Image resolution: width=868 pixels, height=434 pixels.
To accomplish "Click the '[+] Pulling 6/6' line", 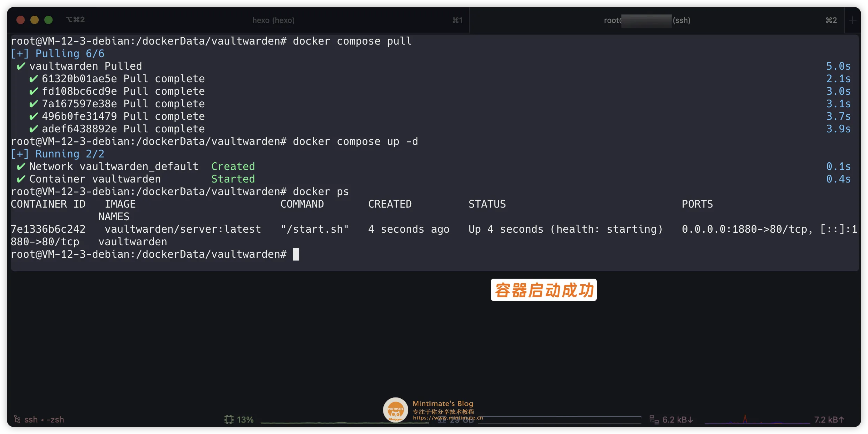I will pyautogui.click(x=58, y=54).
